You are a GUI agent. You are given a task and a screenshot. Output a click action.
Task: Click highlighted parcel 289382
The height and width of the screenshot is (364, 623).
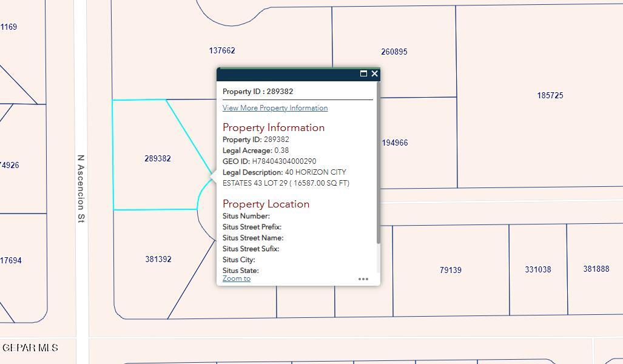click(x=157, y=158)
